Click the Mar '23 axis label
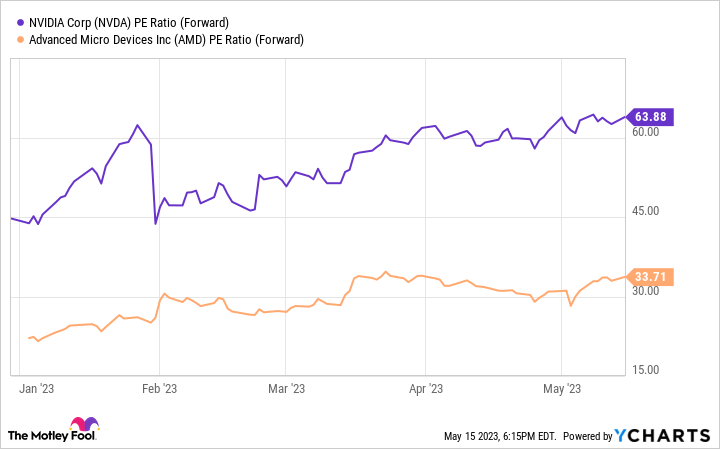The height and width of the screenshot is (449, 720). (286, 387)
